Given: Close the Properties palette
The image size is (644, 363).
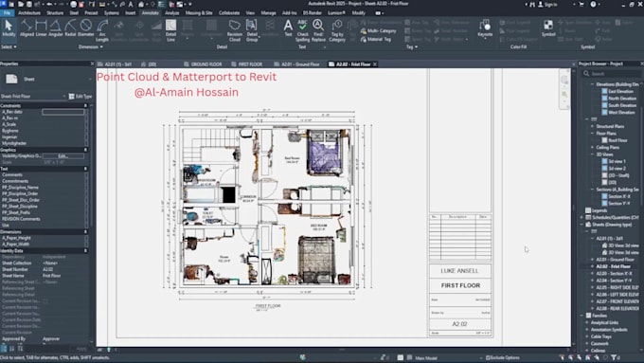Looking at the screenshot, I should click(92, 64).
